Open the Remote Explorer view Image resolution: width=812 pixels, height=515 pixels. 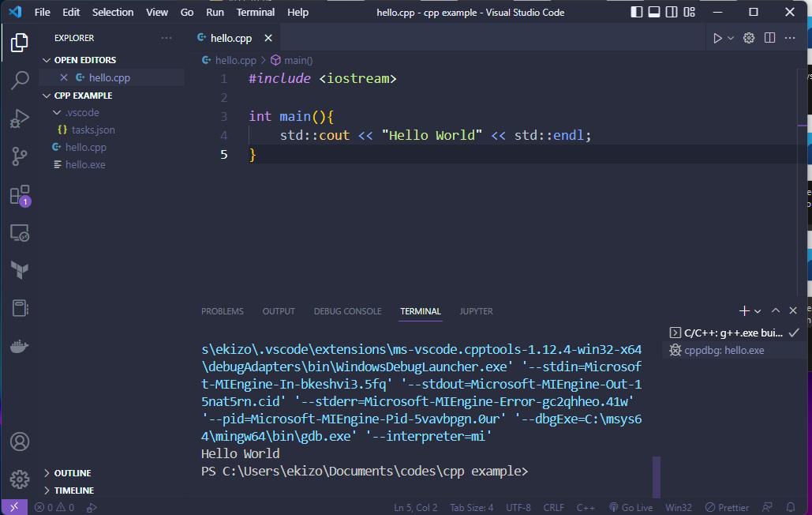tap(19, 233)
